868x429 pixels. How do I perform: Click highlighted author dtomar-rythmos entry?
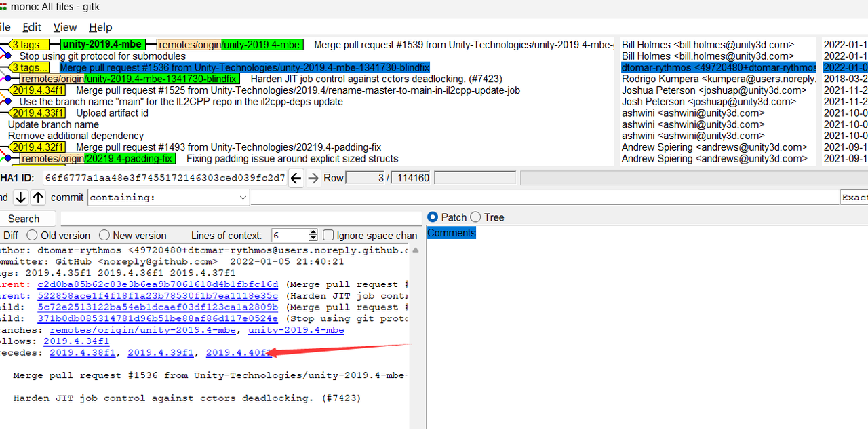click(719, 68)
